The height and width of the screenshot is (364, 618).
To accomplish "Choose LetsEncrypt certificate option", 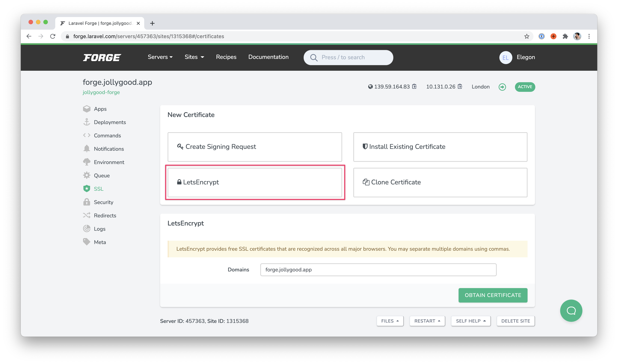I will point(255,182).
